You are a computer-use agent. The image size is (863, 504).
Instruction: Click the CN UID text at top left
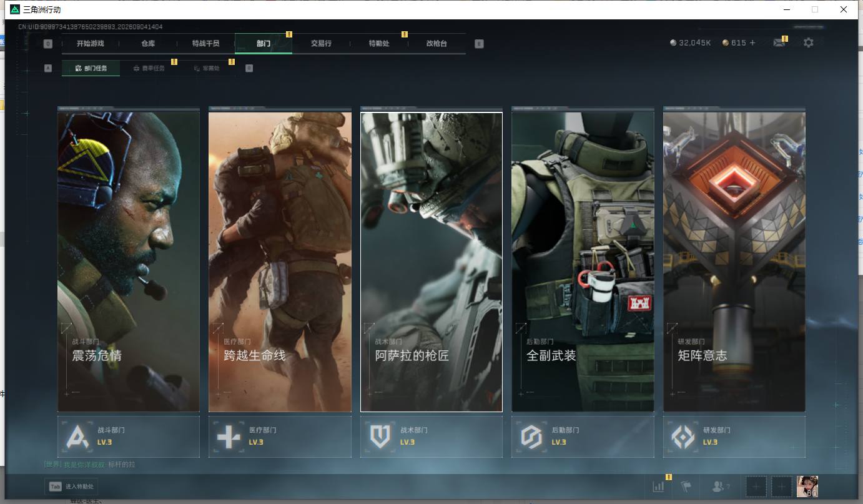coord(91,27)
